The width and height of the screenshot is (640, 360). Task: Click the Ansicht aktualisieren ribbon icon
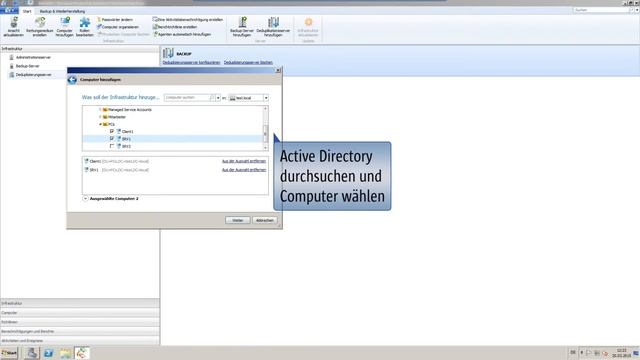(x=13, y=27)
